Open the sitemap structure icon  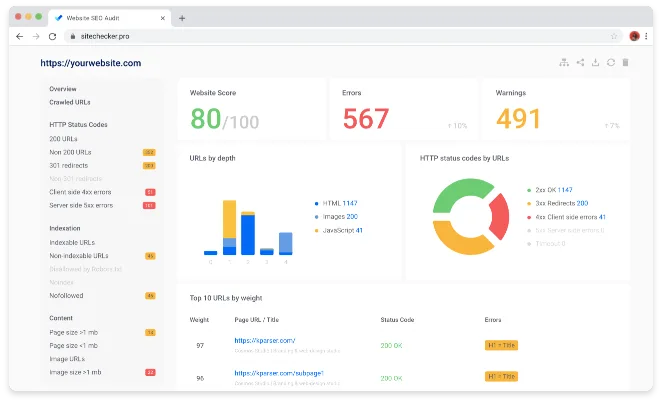[x=564, y=62]
